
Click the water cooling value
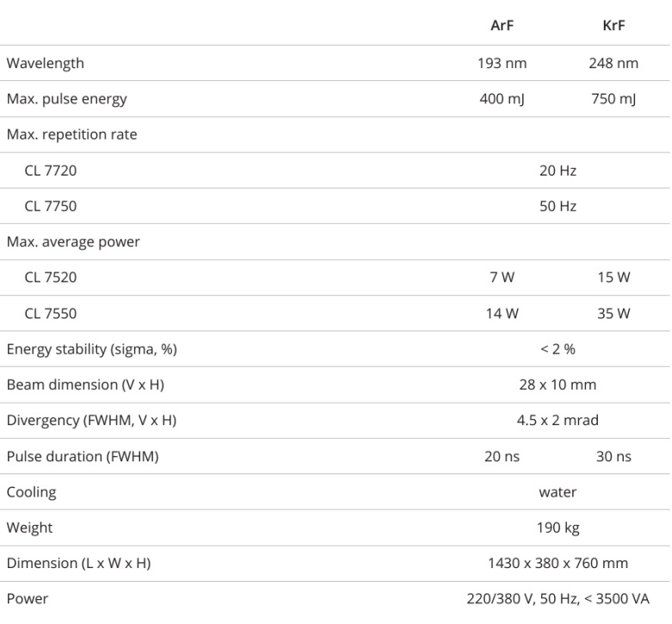558,492
